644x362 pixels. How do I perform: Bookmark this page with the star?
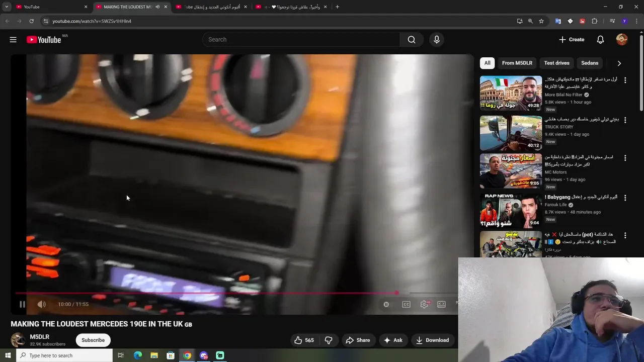tap(541, 21)
